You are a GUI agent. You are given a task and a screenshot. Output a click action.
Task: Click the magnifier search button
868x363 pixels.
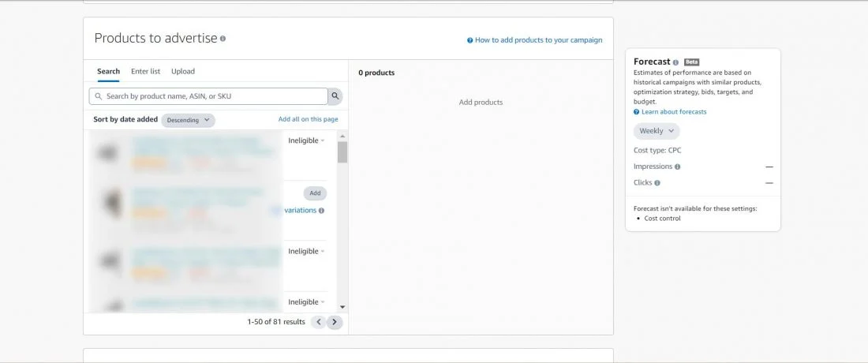(x=335, y=96)
